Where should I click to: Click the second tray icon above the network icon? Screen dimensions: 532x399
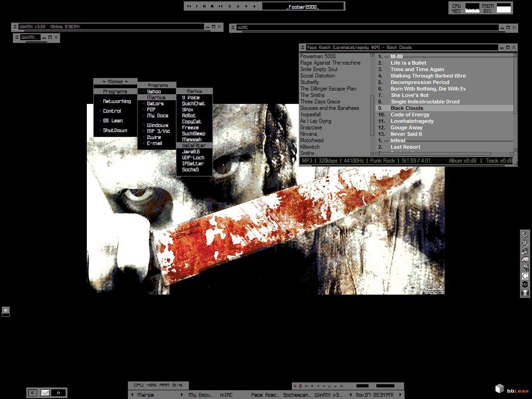tap(525, 243)
